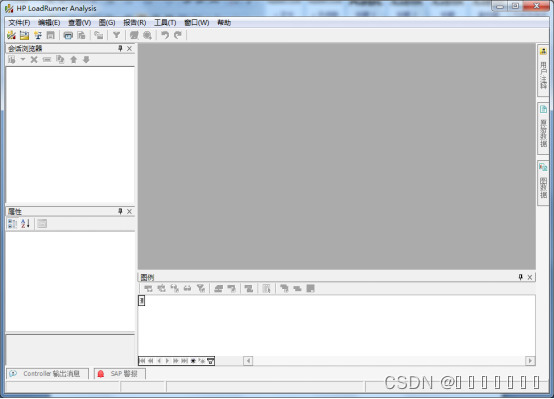Click the Redo arrow in the toolbar

point(178,35)
